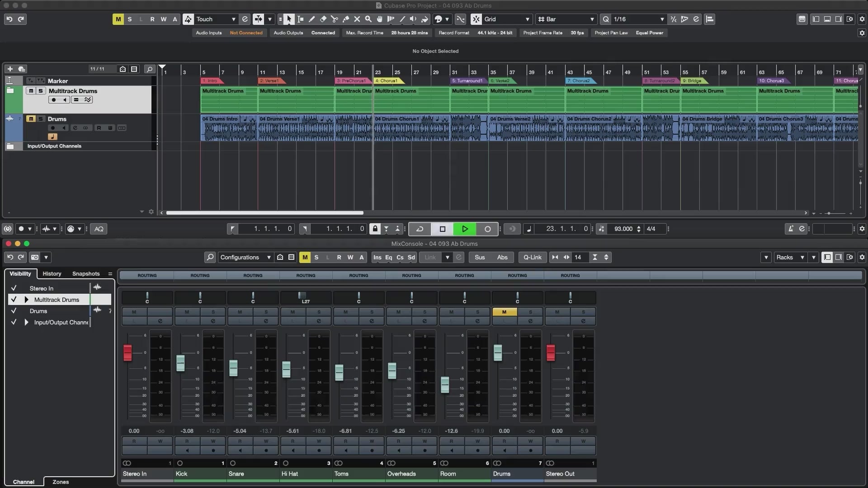Image resolution: width=868 pixels, height=488 pixels.
Task: Click the Iterative Quantize icon
Action: (674, 19)
